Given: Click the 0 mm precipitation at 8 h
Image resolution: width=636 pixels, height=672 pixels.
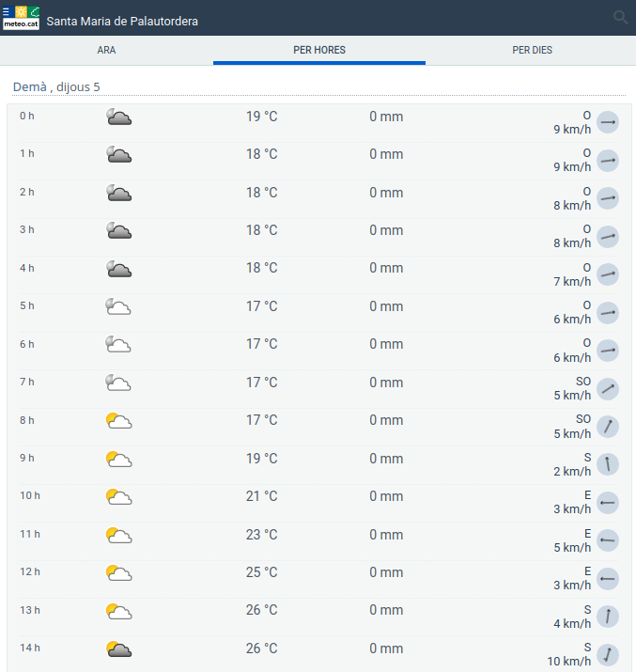Looking at the screenshot, I should tap(386, 420).
